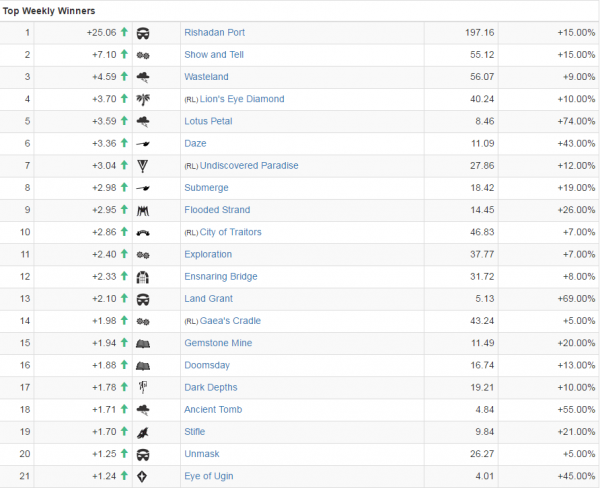Click the set symbol next to Ensnaring Bridge

point(144,277)
